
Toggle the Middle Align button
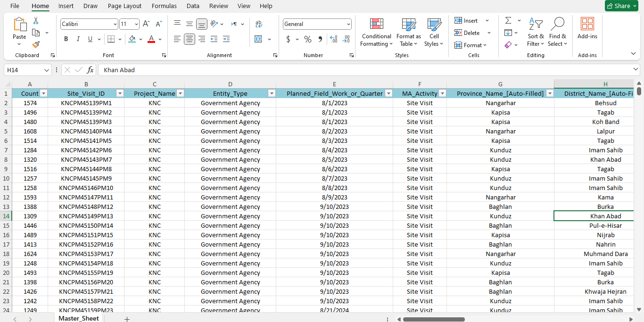click(x=190, y=24)
